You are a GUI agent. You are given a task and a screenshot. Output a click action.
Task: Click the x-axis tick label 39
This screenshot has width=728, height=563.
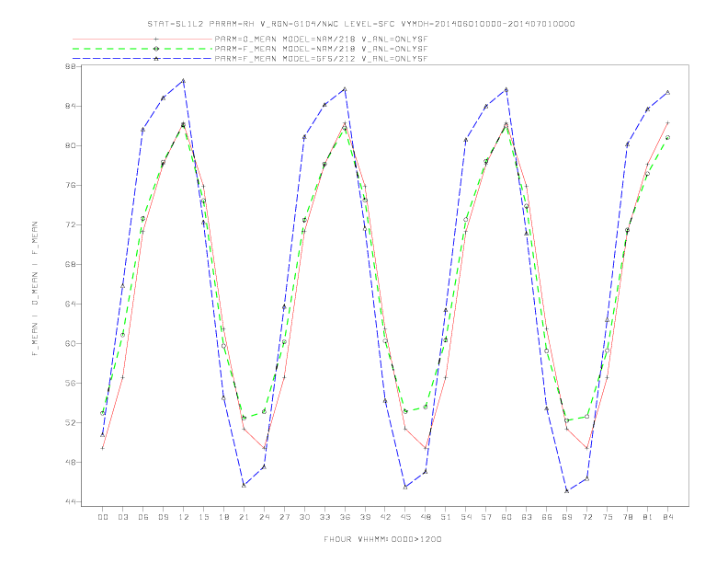[x=365, y=517]
